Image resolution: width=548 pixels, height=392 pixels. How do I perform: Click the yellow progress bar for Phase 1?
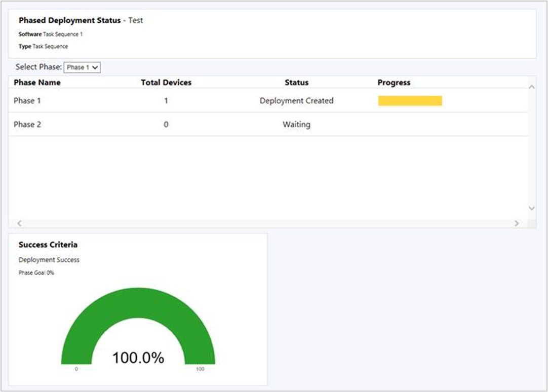(410, 101)
